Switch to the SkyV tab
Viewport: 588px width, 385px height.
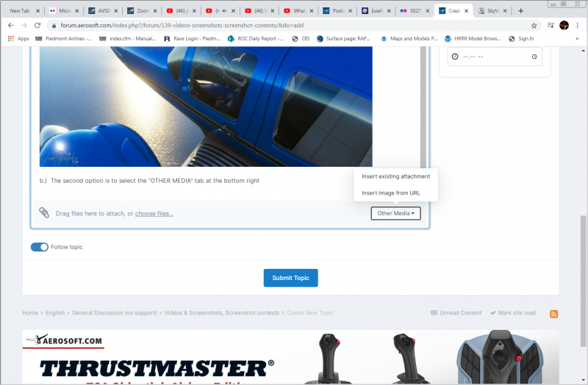(491, 11)
